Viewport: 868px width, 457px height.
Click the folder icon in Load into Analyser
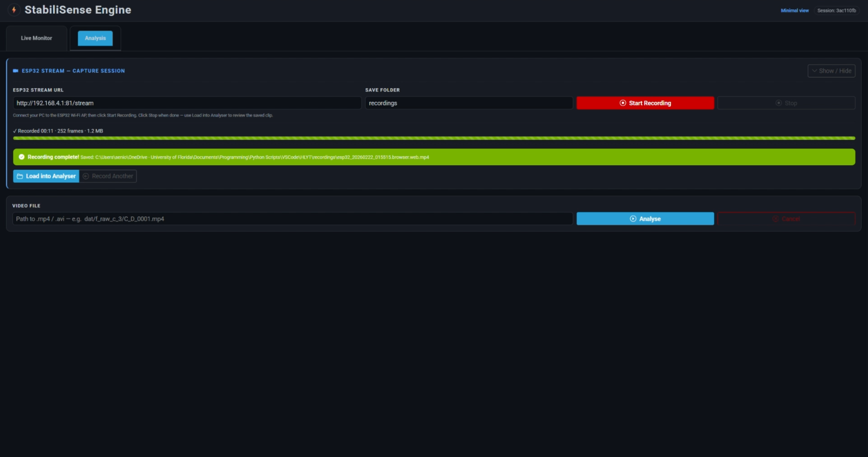click(20, 176)
